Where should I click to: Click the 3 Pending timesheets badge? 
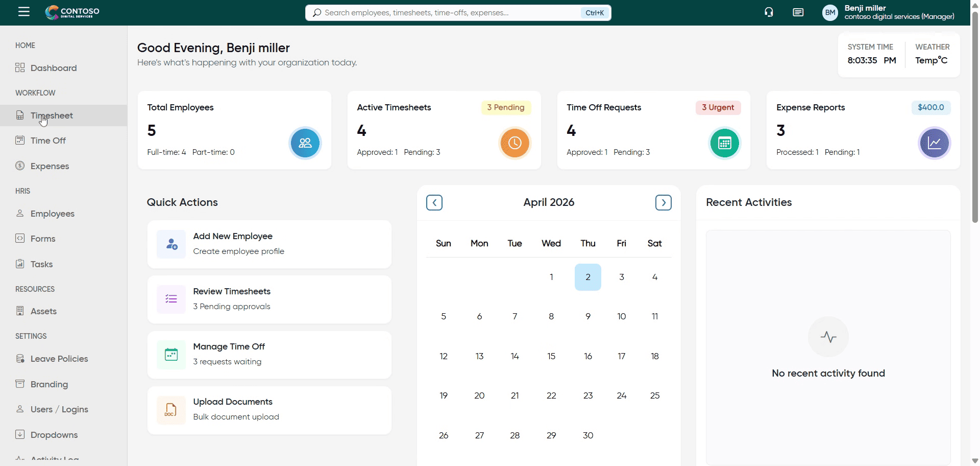[505, 107]
